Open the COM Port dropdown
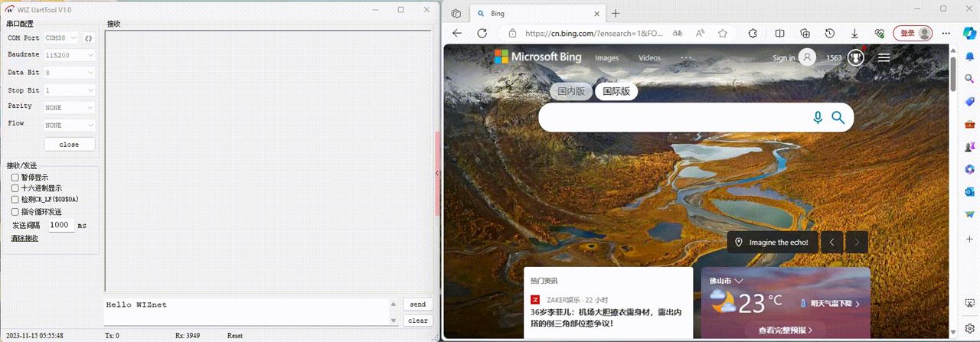980x342 pixels. point(61,38)
